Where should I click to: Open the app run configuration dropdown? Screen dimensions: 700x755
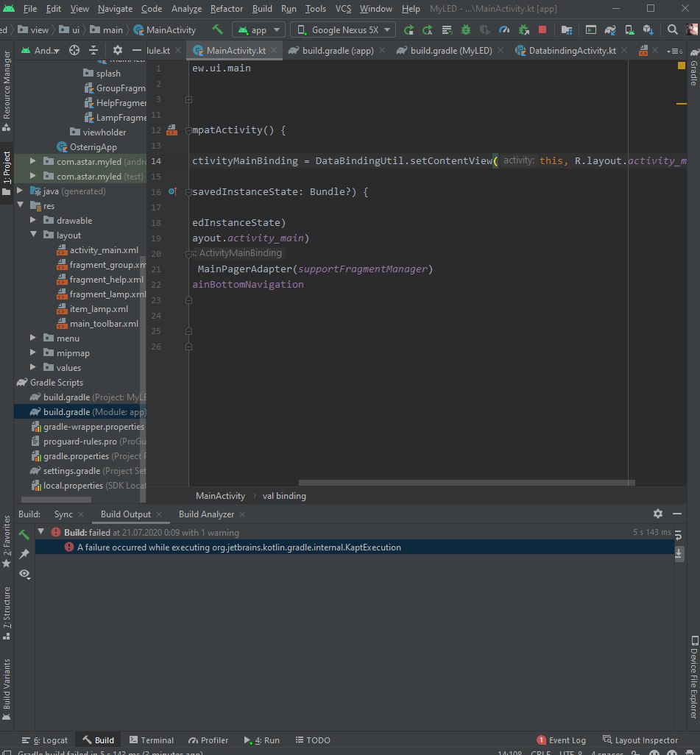(258, 30)
